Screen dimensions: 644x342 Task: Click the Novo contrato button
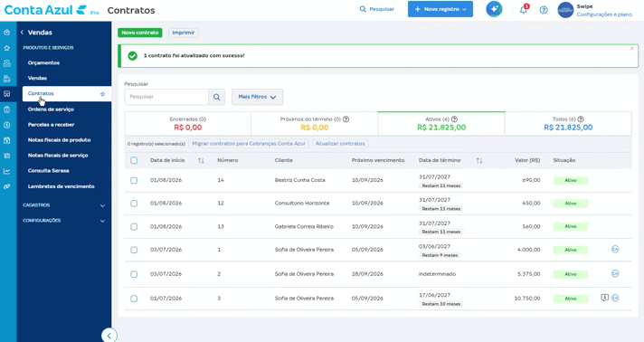click(x=140, y=33)
